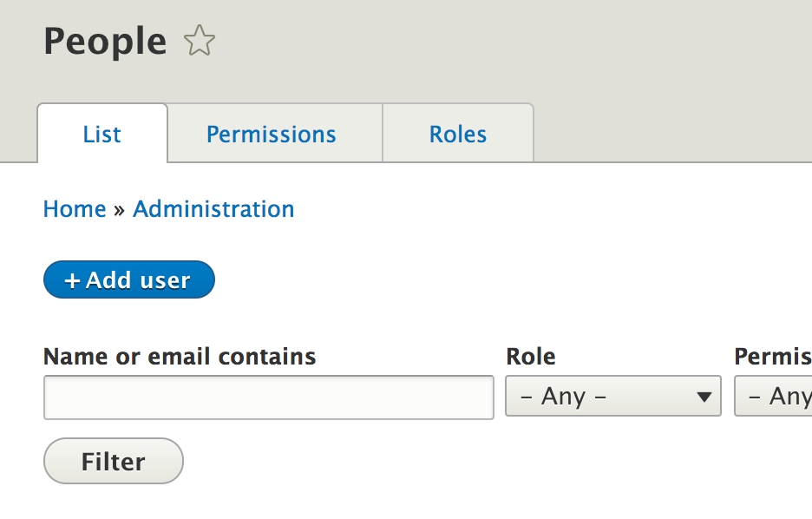812x519 pixels.
Task: Open the Permissions tab
Action: coord(271,135)
